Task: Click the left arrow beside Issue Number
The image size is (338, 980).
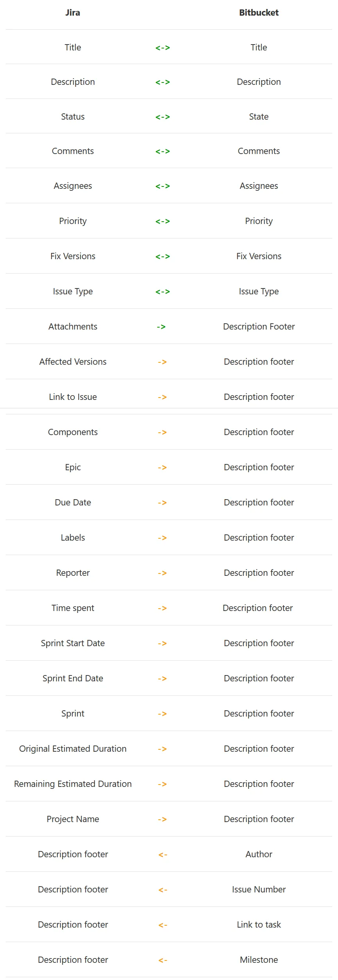Action: point(163,890)
